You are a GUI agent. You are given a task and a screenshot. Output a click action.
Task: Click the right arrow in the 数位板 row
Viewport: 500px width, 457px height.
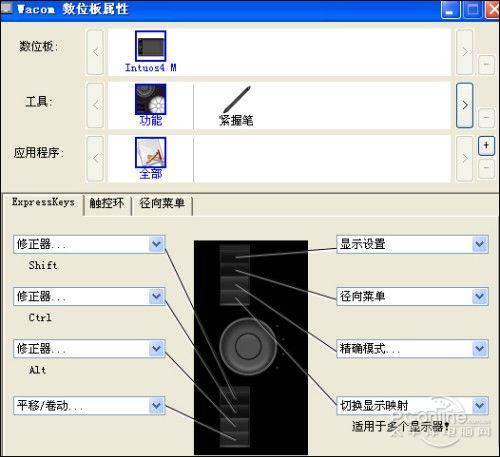(464, 52)
